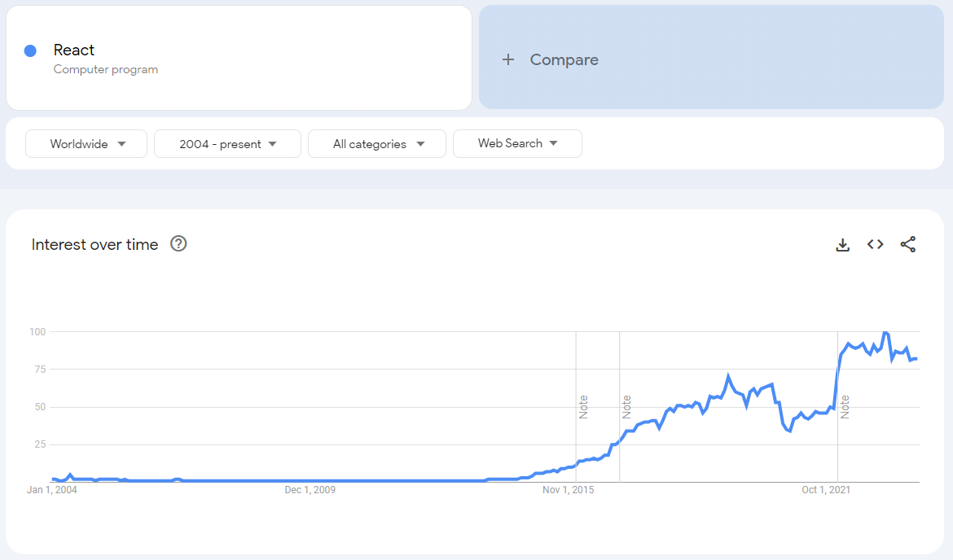Click the Jan 1, 2004 axis label
Screen dimensions: 953x560
coord(51,489)
